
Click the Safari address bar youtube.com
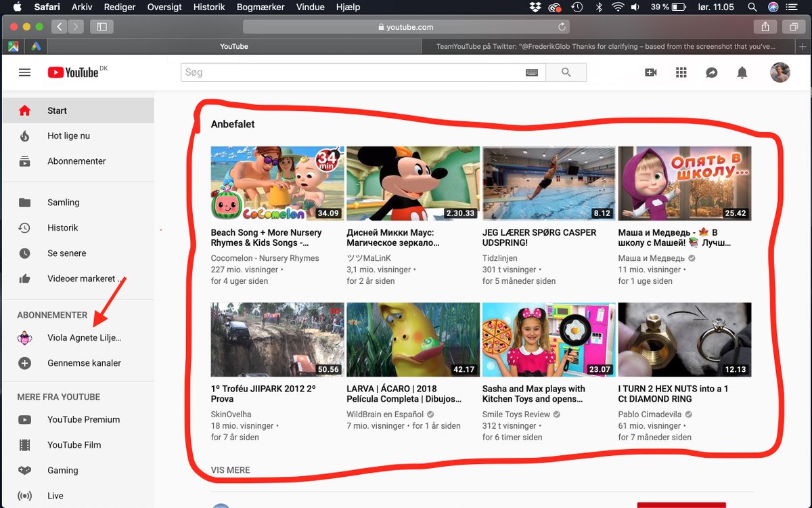406,27
